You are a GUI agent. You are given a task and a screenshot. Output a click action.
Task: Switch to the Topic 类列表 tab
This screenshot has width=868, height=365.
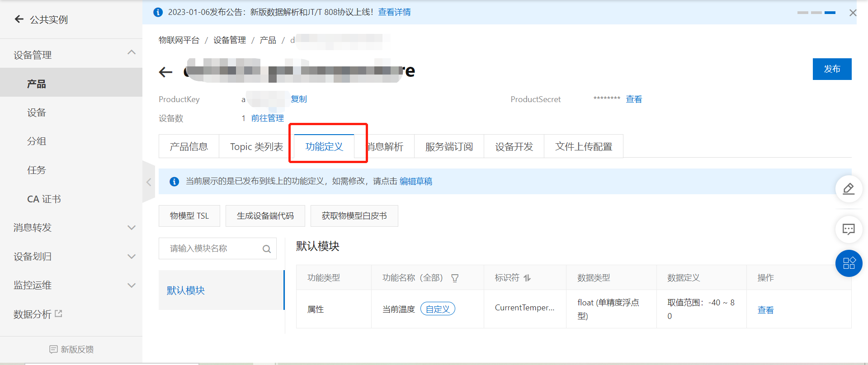(x=256, y=146)
